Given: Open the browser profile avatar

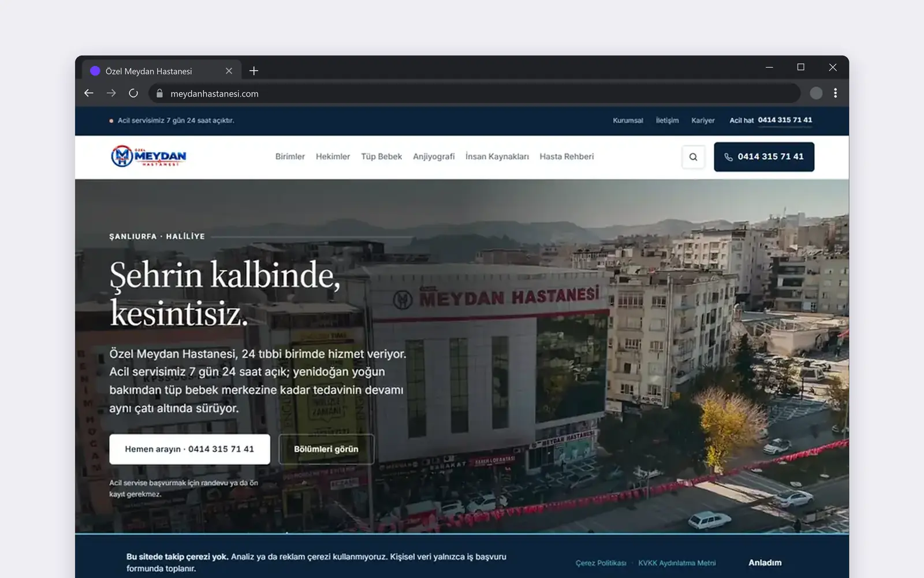Looking at the screenshot, I should point(816,93).
